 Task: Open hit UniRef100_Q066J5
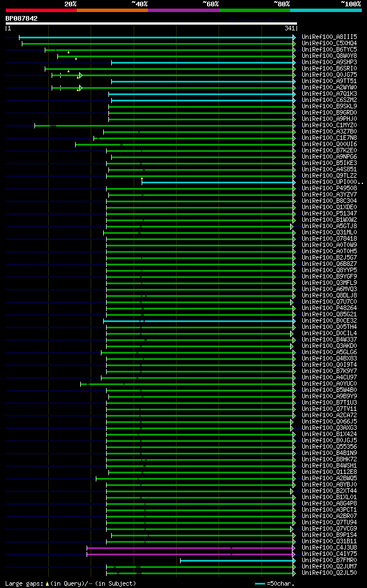329,421
